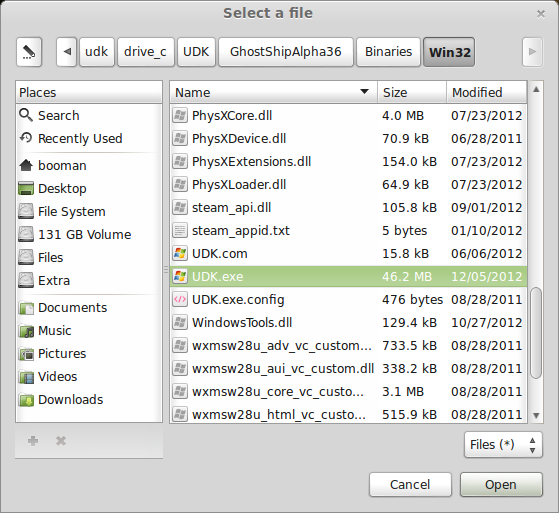Select PhysXLoader.dll in the list
The image size is (559, 513).
click(348, 184)
